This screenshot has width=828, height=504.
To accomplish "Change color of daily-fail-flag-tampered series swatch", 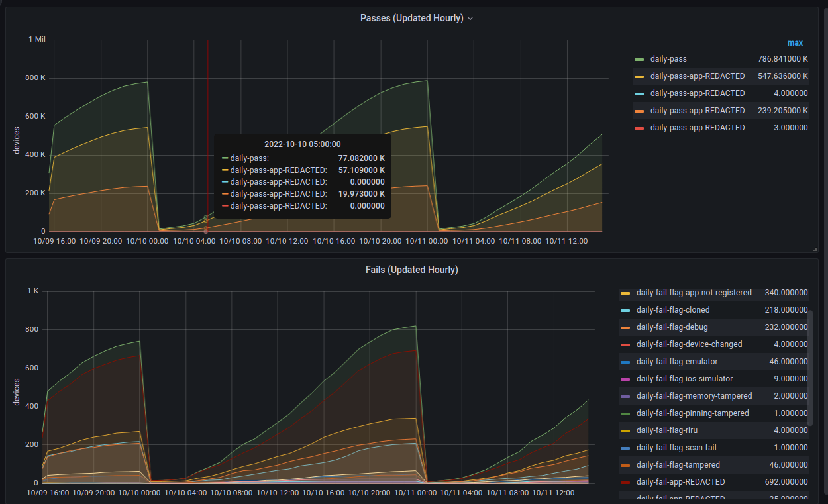I will pos(625,465).
